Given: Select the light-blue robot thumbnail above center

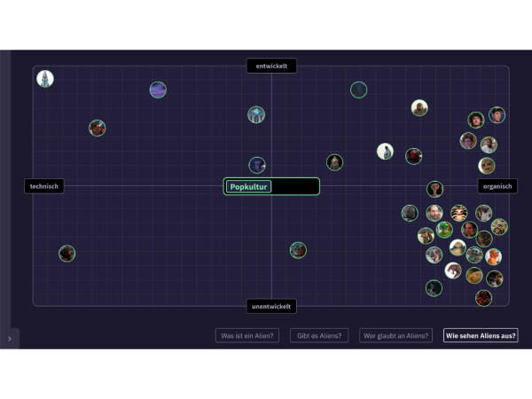Looking at the screenshot, I should point(256,114).
